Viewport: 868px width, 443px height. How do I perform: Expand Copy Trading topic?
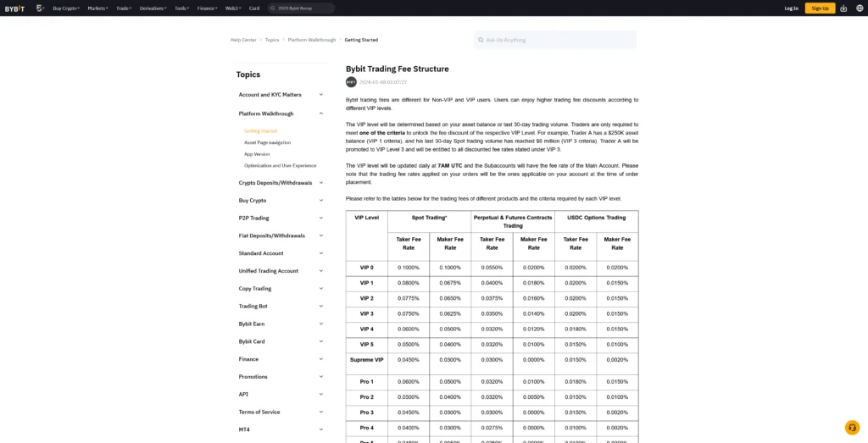(x=281, y=289)
